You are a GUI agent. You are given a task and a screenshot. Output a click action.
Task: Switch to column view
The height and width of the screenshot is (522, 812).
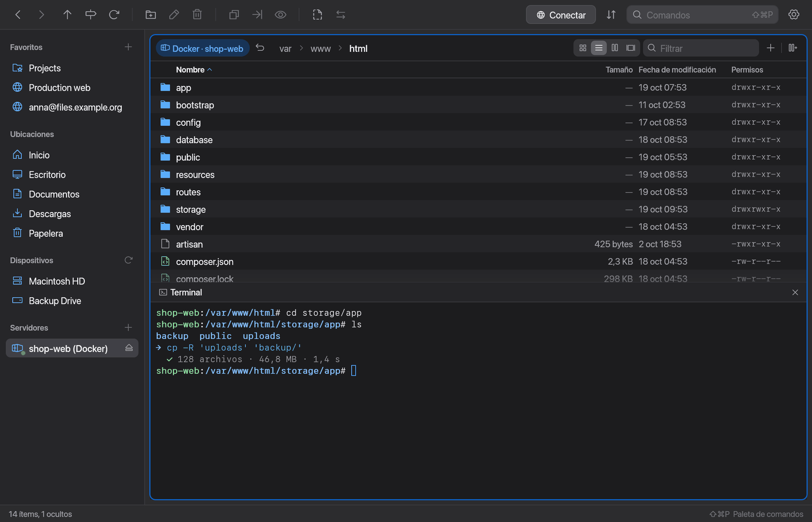pos(615,48)
